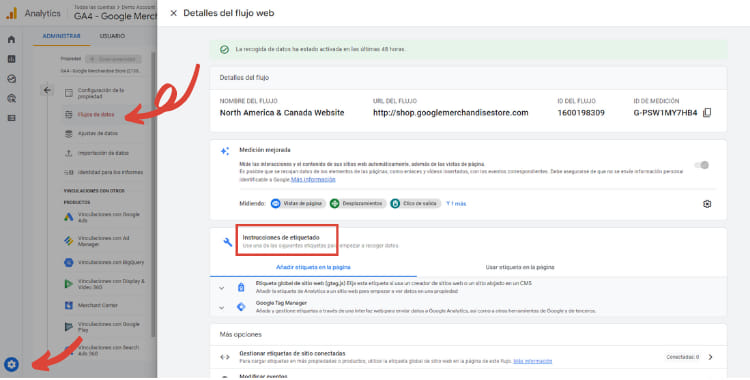Viewport: 750px width, 380px height.
Task: Open Reports icon in the sidebar
Action: [x=11, y=59]
